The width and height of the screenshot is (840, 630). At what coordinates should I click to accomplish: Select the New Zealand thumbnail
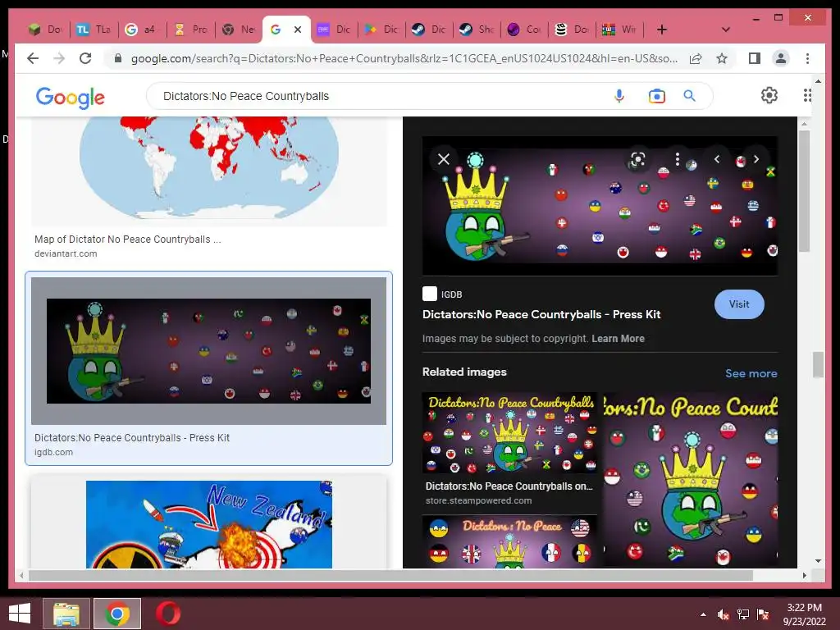pyautogui.click(x=209, y=524)
